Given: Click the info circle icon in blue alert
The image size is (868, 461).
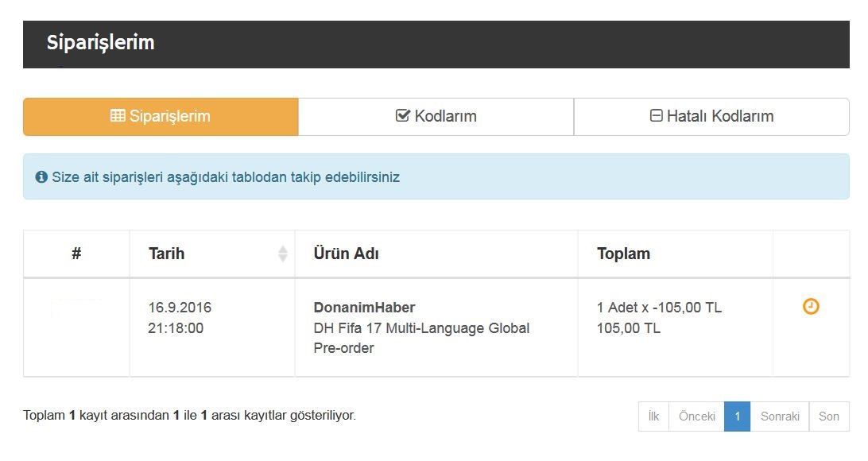Looking at the screenshot, I should click(42, 177).
